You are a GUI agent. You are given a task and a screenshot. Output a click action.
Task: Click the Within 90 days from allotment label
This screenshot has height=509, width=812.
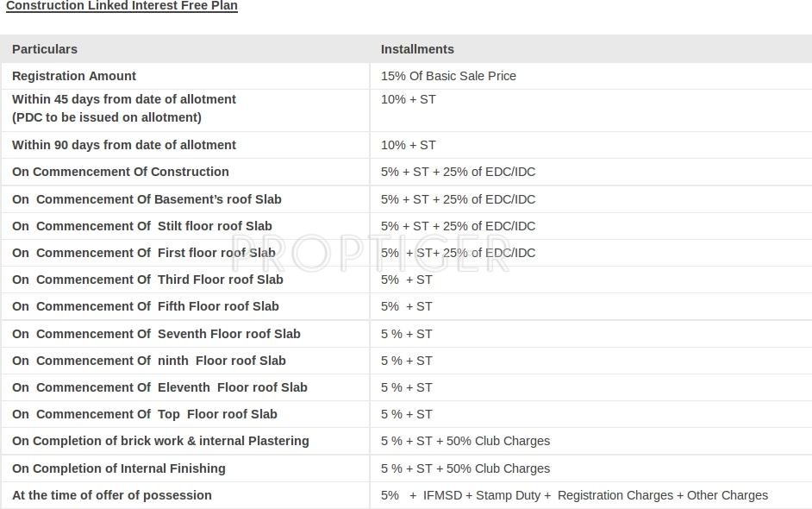(x=124, y=145)
